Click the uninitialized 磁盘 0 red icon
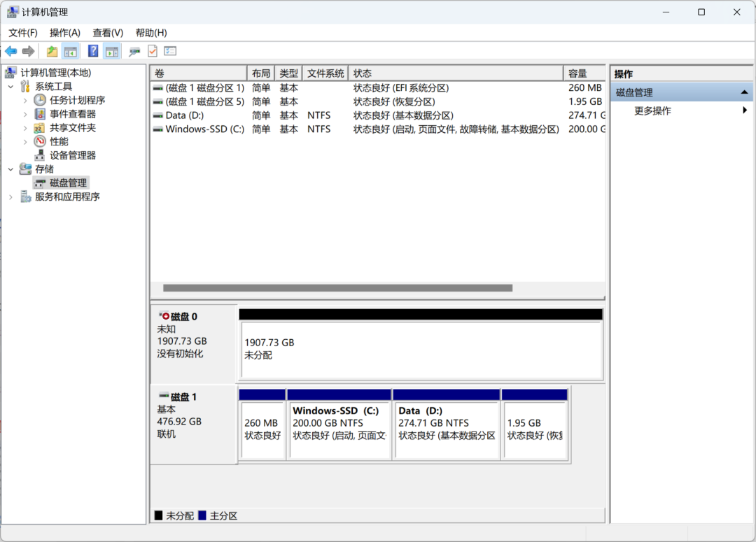756x542 pixels. pos(164,317)
